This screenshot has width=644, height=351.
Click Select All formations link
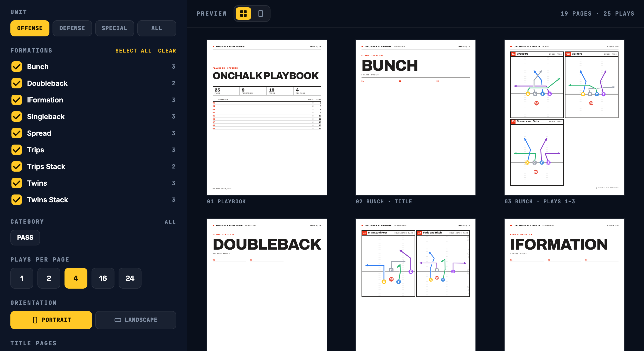[x=133, y=51]
